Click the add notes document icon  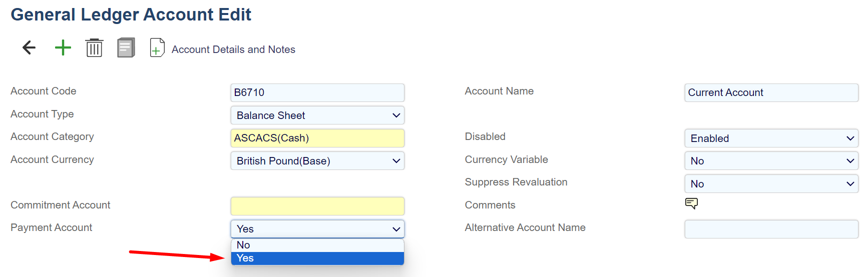[157, 48]
